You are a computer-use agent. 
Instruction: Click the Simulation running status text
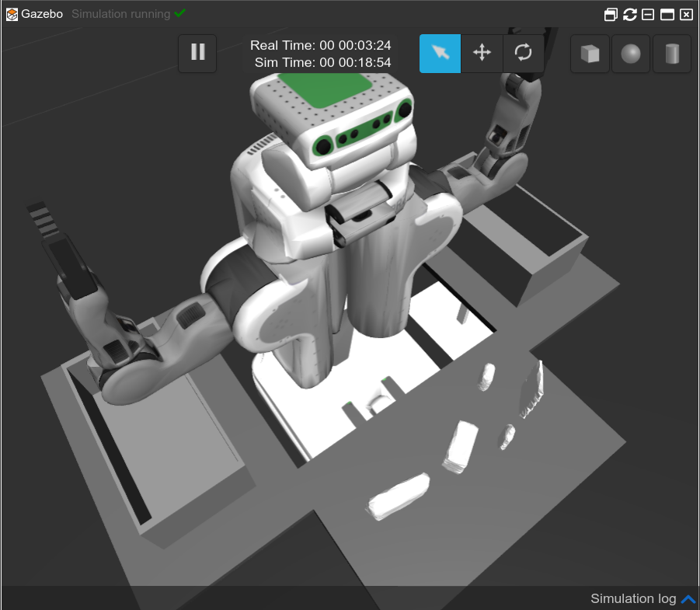[121, 14]
